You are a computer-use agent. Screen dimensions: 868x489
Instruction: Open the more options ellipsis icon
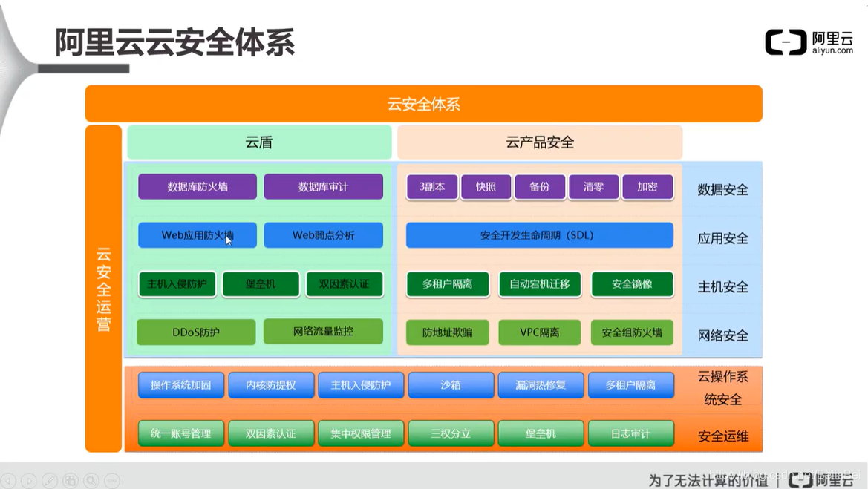click(x=111, y=480)
